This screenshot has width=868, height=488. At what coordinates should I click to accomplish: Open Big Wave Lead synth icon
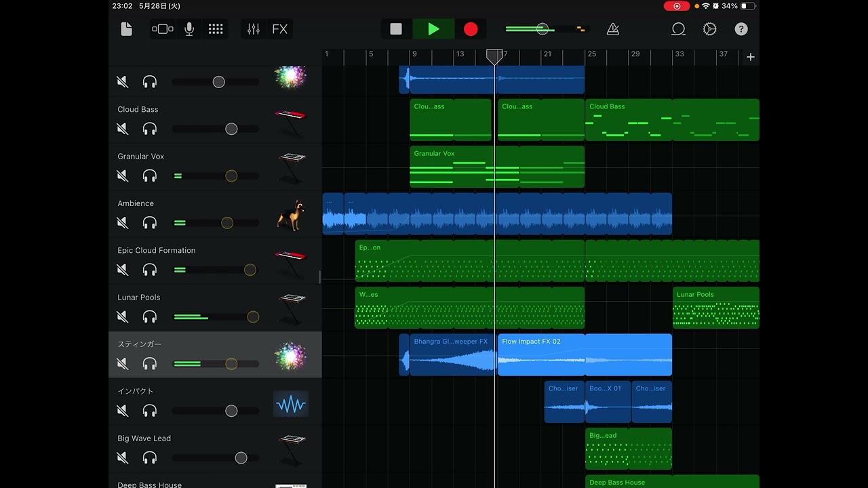pyautogui.click(x=290, y=451)
